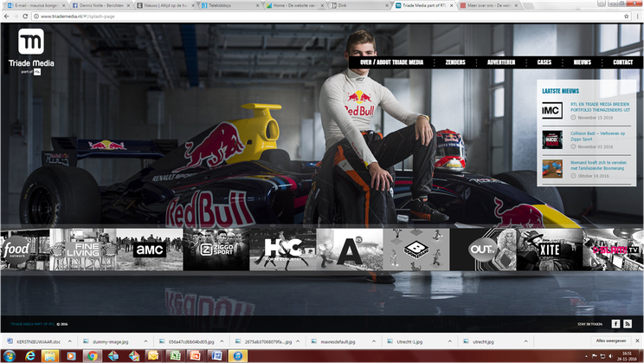Click Alles weergeven downloads button

[611, 340]
